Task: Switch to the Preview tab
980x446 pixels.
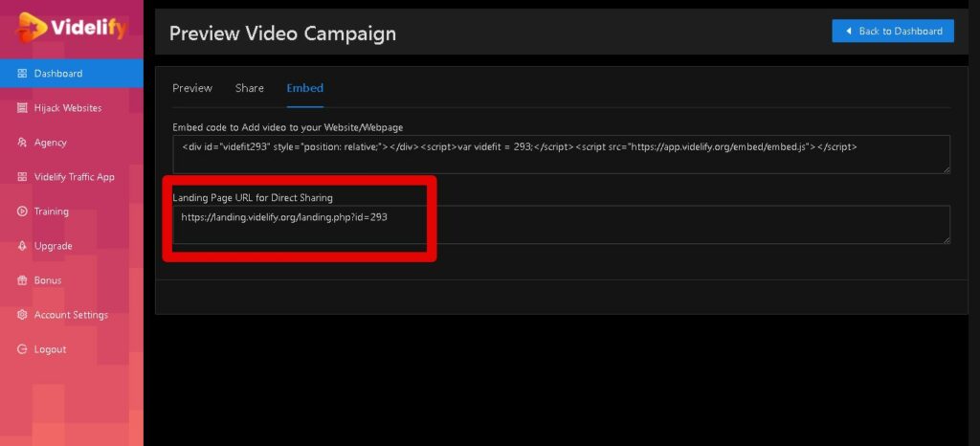Action: coord(191,88)
